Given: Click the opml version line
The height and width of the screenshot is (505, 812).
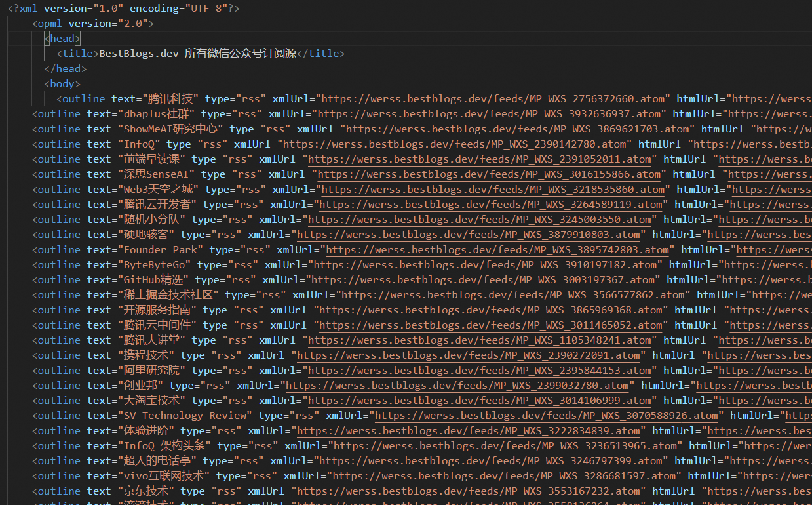Looking at the screenshot, I should (93, 24).
